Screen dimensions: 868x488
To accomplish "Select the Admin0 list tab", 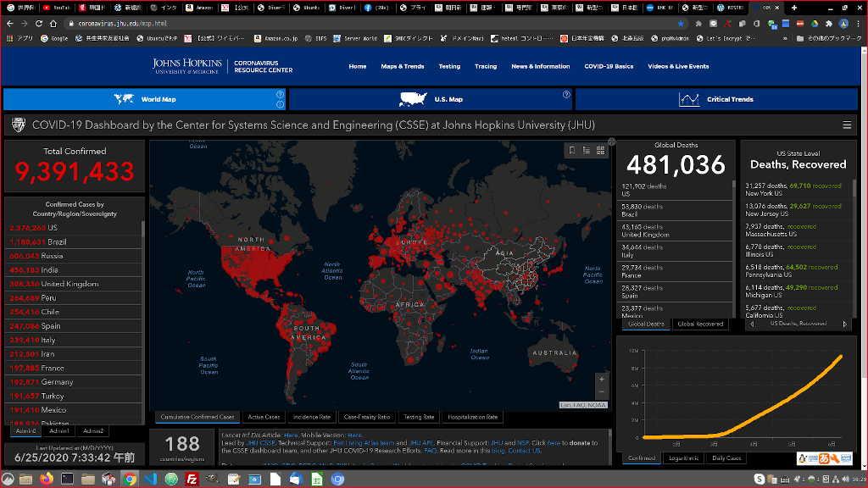I will [x=26, y=431].
